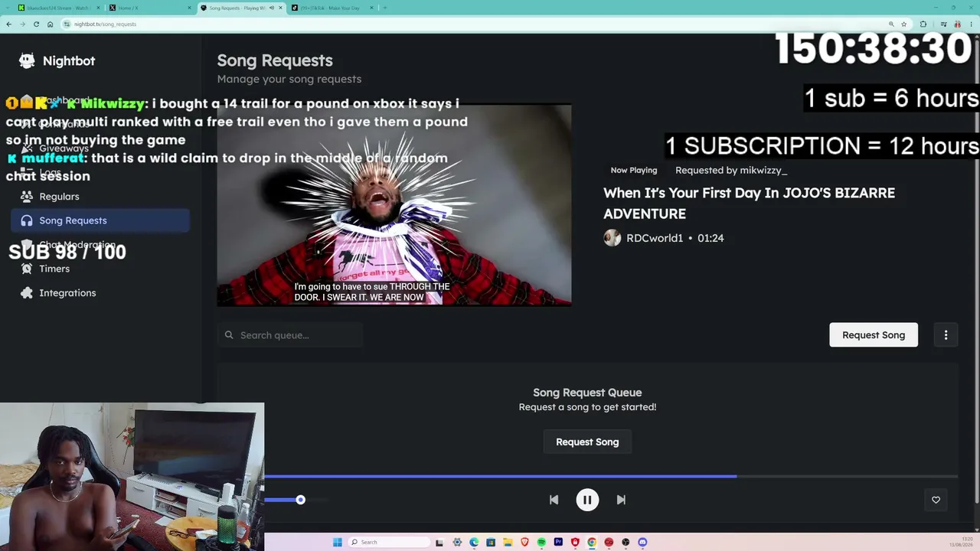This screenshot has width=980, height=551.
Task: Open File Explorer from the taskbar
Action: (x=508, y=542)
